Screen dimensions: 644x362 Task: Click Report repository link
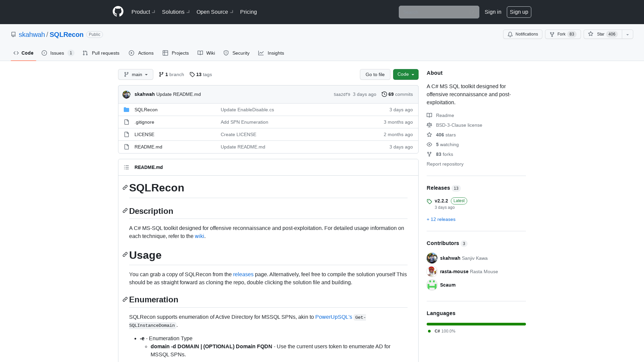coord(445,164)
